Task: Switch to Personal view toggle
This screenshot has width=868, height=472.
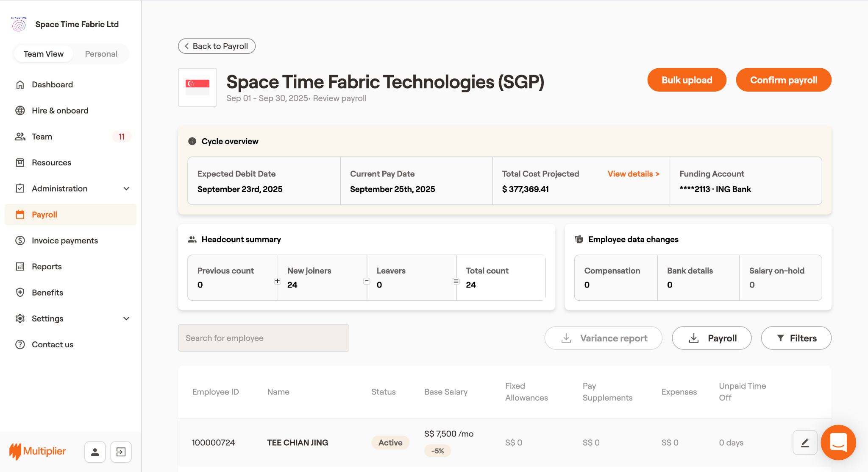Action: [101, 54]
